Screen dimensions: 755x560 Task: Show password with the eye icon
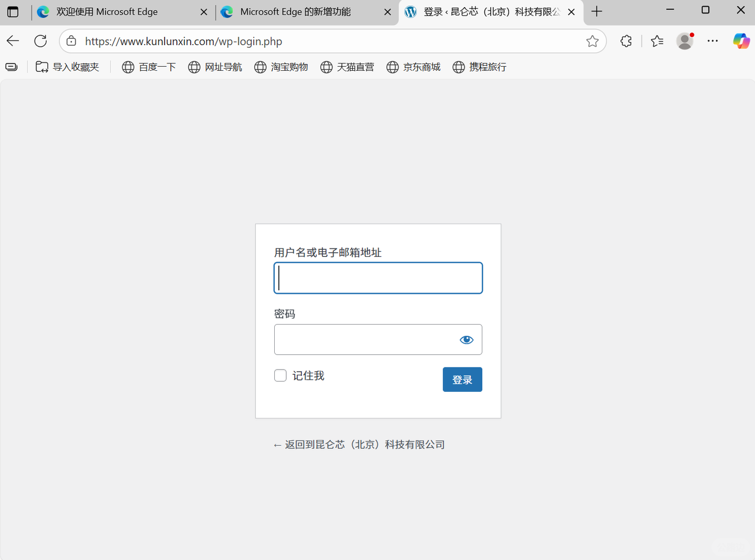click(x=466, y=340)
